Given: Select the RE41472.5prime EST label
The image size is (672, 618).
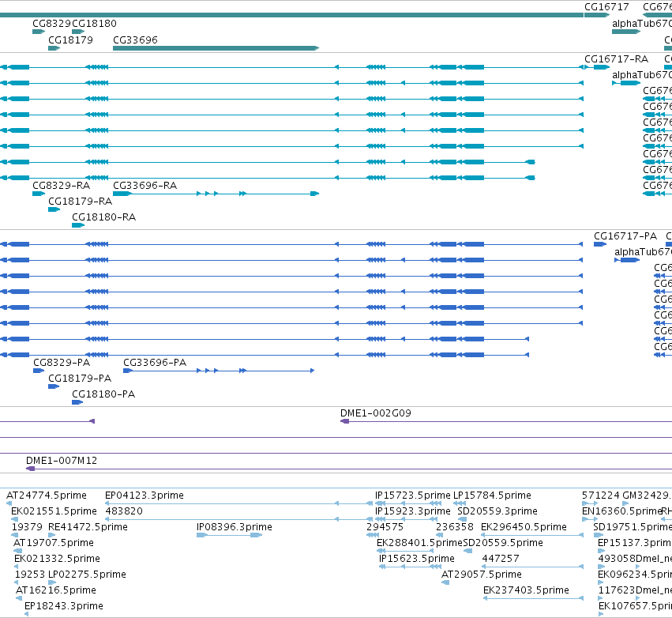Looking at the screenshot, I should click(88, 527).
